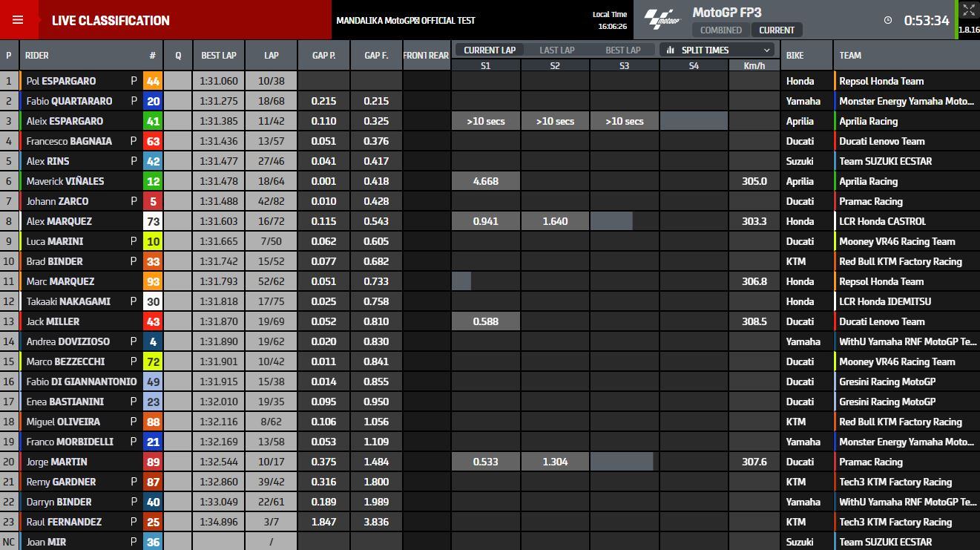Image resolution: width=980 pixels, height=550 pixels.
Task: Open the SPLIT TIMES dropdown
Action: pyautogui.click(x=718, y=50)
